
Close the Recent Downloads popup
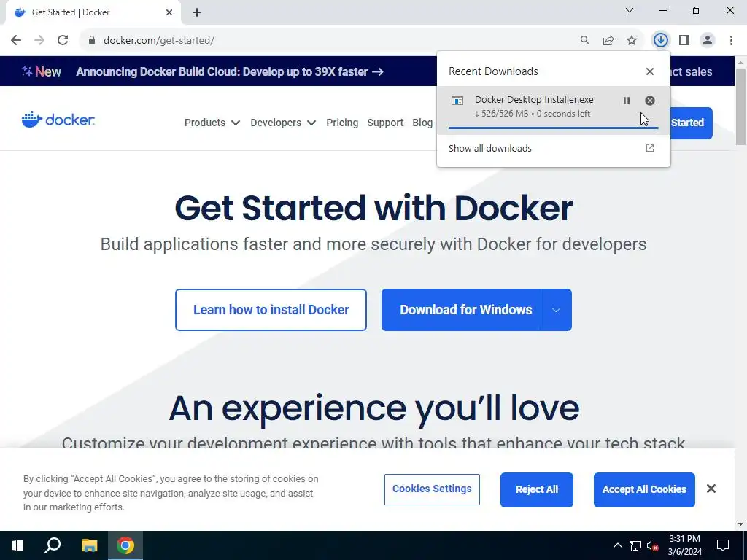pyautogui.click(x=649, y=71)
